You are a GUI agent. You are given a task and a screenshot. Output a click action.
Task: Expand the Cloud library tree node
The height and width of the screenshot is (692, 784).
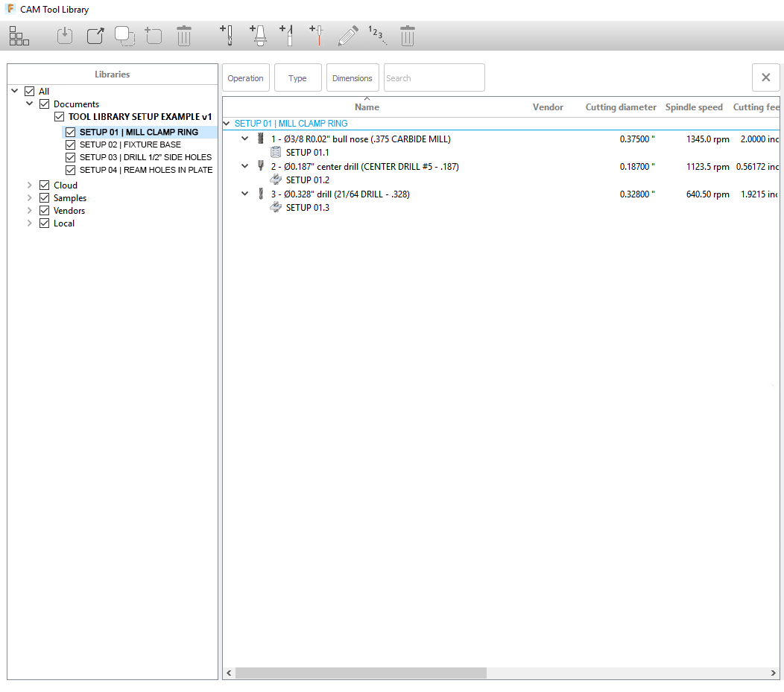tap(28, 185)
